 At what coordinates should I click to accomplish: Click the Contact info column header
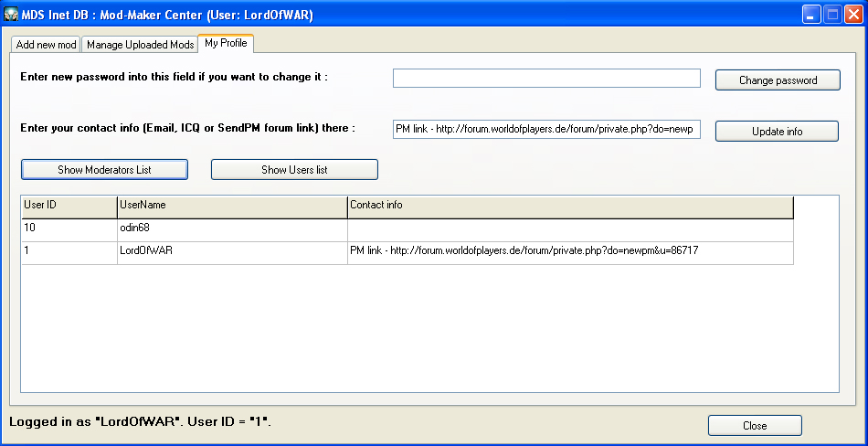click(570, 206)
